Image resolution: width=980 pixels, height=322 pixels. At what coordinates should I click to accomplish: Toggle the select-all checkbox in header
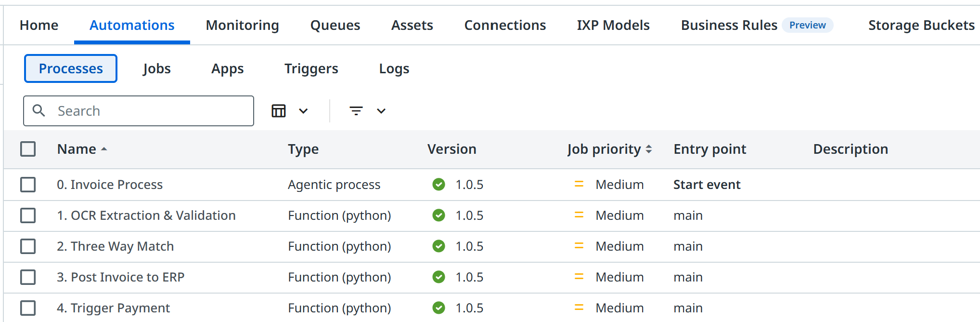point(28,149)
